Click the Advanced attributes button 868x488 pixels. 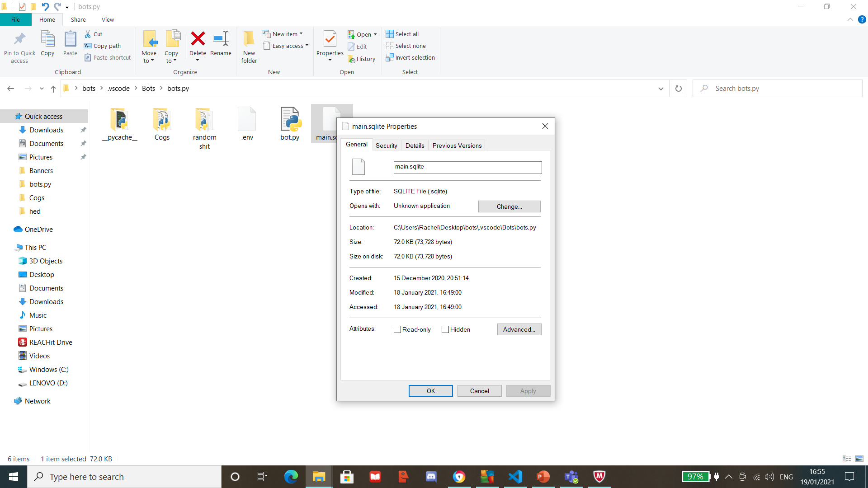(x=519, y=329)
